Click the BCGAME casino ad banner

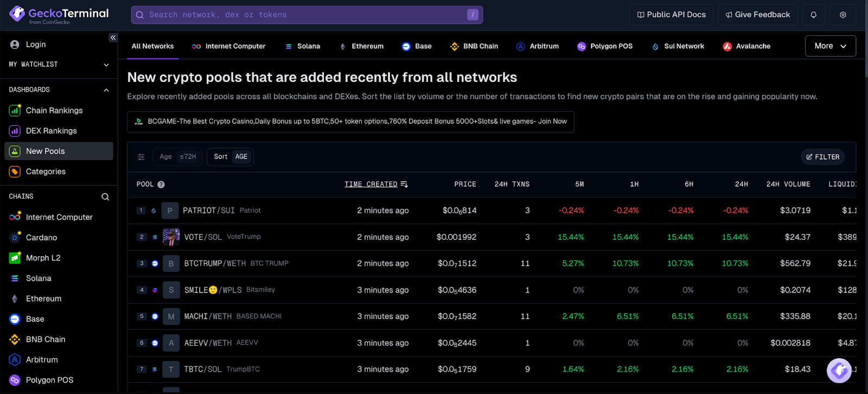click(350, 122)
